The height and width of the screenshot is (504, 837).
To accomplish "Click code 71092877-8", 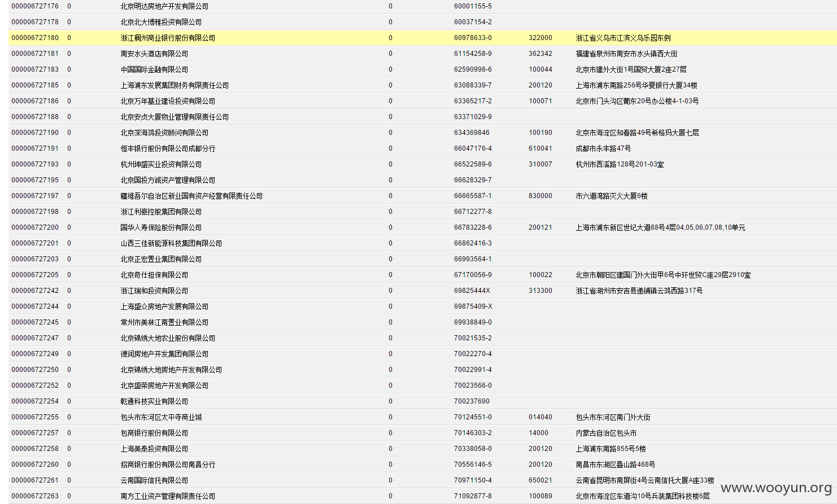I will coord(473,496).
